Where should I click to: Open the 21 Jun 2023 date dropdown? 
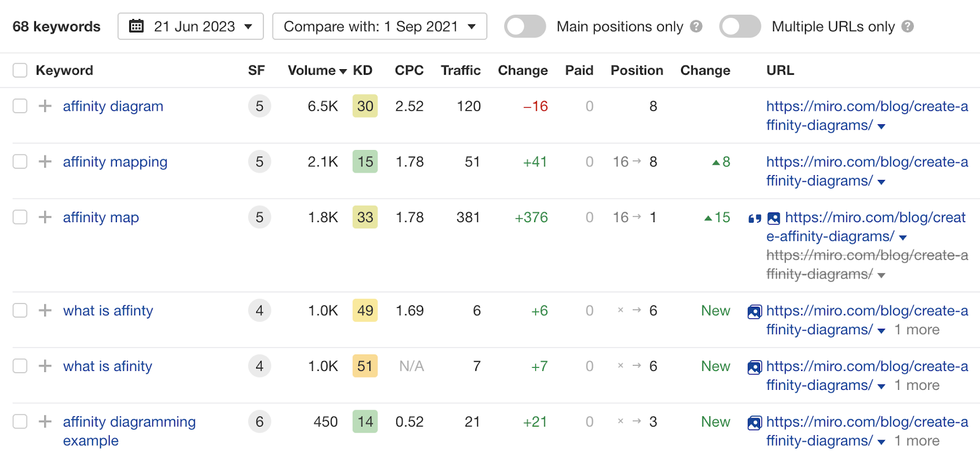tap(190, 26)
